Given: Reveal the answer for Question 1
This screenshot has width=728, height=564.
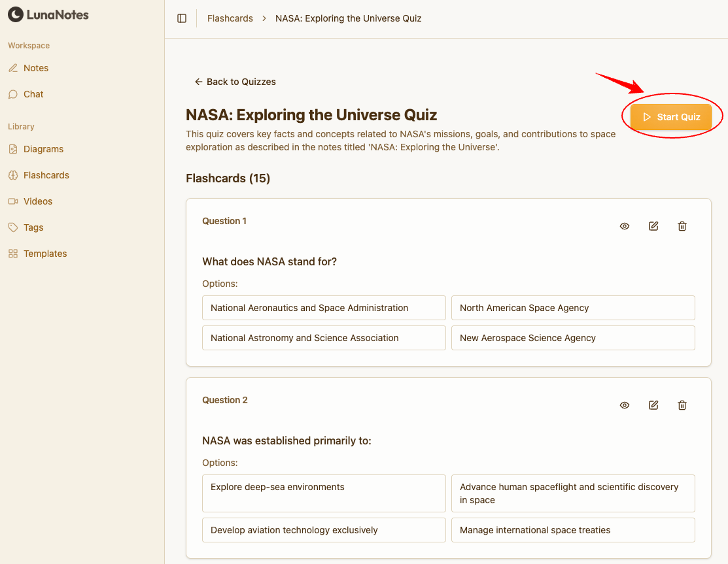Looking at the screenshot, I should [624, 226].
